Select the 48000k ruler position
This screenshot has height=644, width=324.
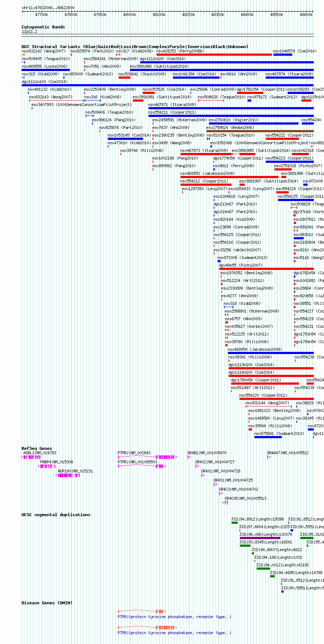(130, 15)
